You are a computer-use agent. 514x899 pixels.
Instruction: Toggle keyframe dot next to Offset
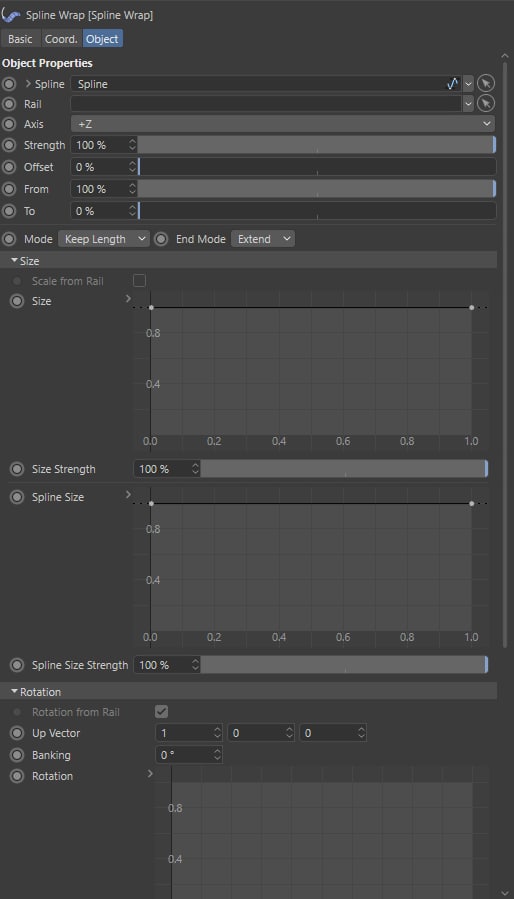click(9, 167)
